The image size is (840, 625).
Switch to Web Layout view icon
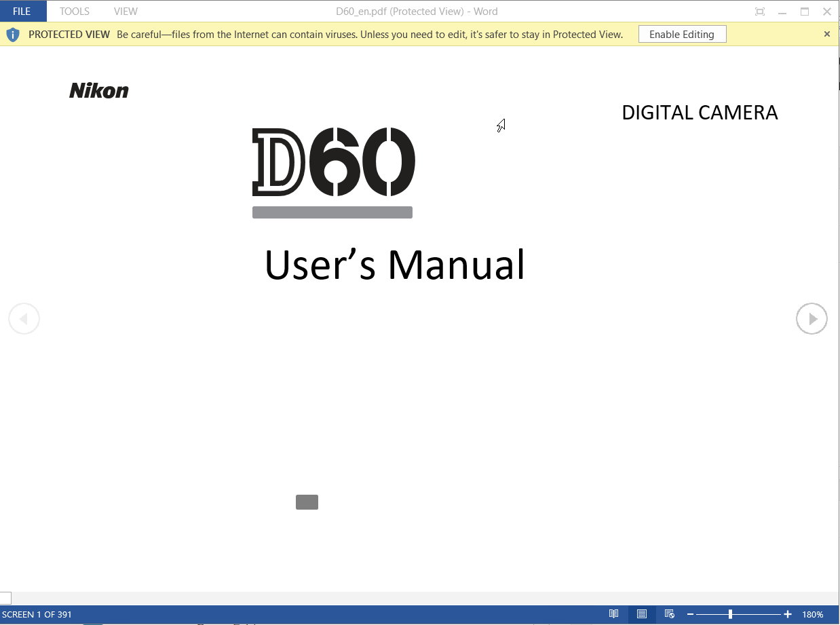tap(669, 614)
